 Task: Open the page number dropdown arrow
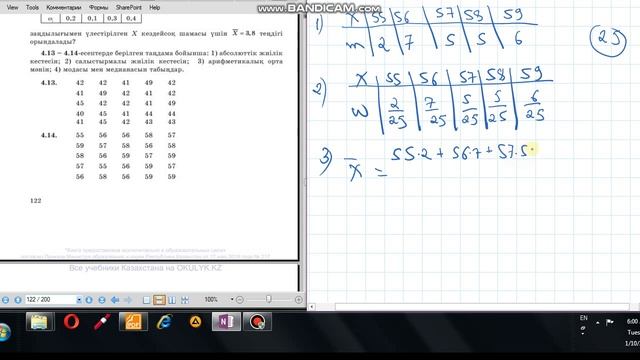click(x=79, y=300)
